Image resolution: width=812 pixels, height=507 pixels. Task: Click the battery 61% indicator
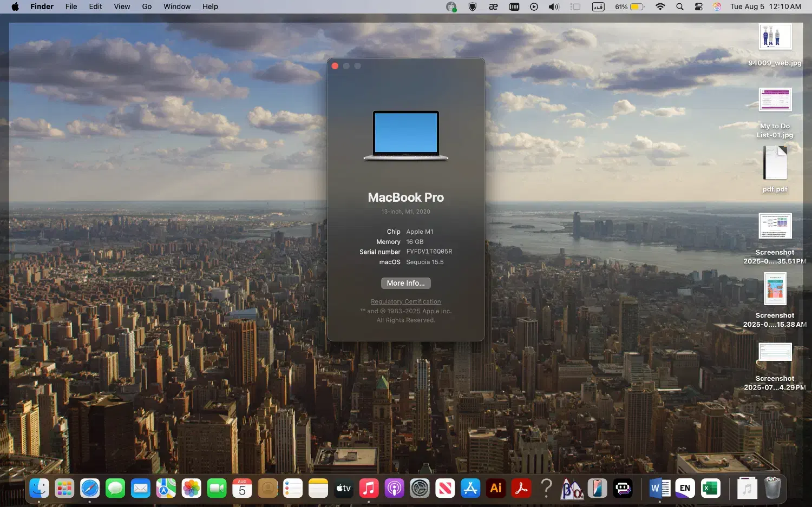[630, 6]
